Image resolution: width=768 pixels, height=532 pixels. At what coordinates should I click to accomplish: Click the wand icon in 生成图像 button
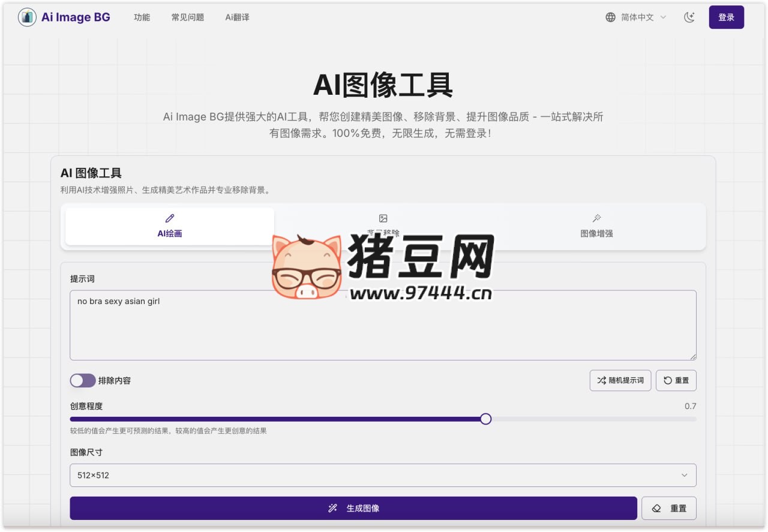(333, 508)
